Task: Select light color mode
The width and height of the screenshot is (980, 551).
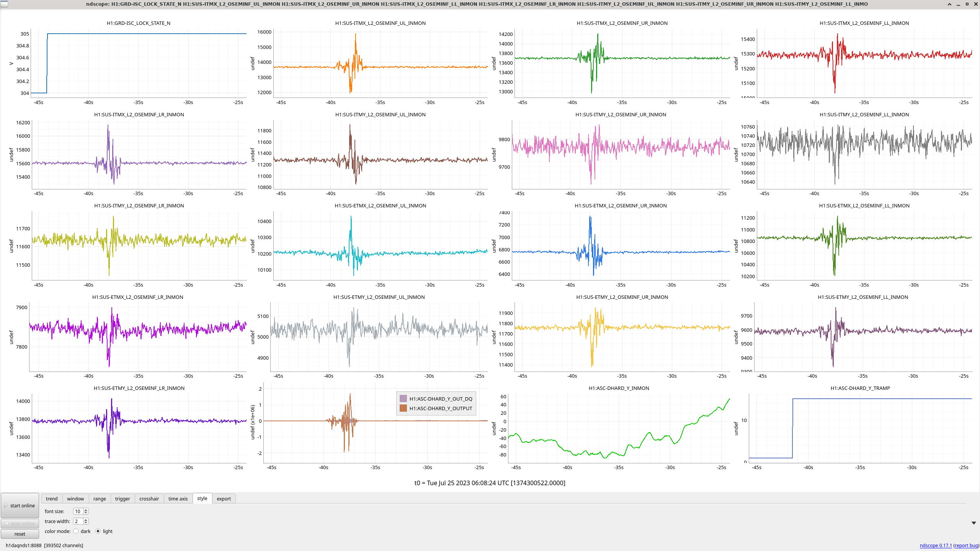Action: click(x=98, y=531)
